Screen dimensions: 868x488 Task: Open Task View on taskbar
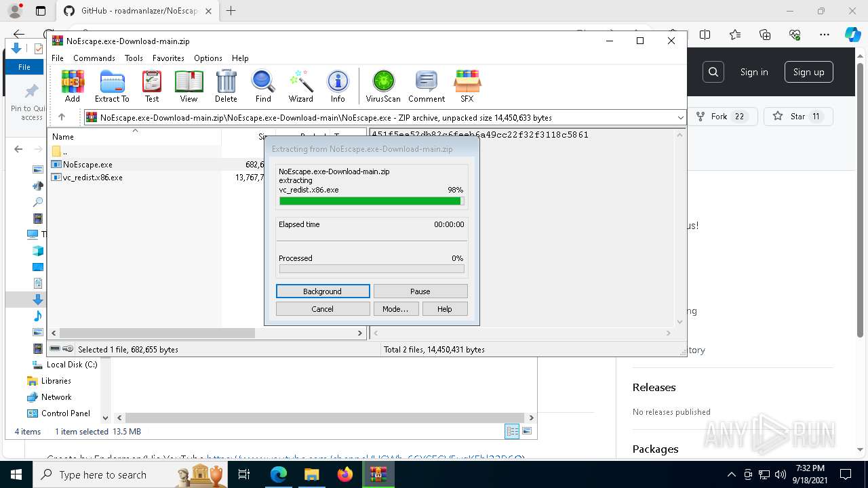click(x=245, y=474)
